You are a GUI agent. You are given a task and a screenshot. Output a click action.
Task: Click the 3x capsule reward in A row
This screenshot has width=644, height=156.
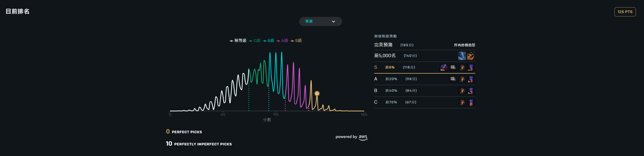pos(471,79)
